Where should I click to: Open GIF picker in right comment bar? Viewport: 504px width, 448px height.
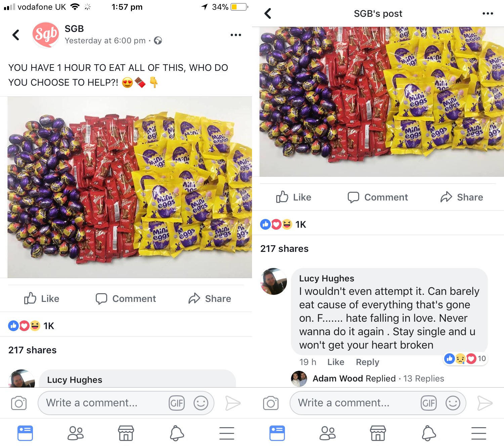click(428, 403)
